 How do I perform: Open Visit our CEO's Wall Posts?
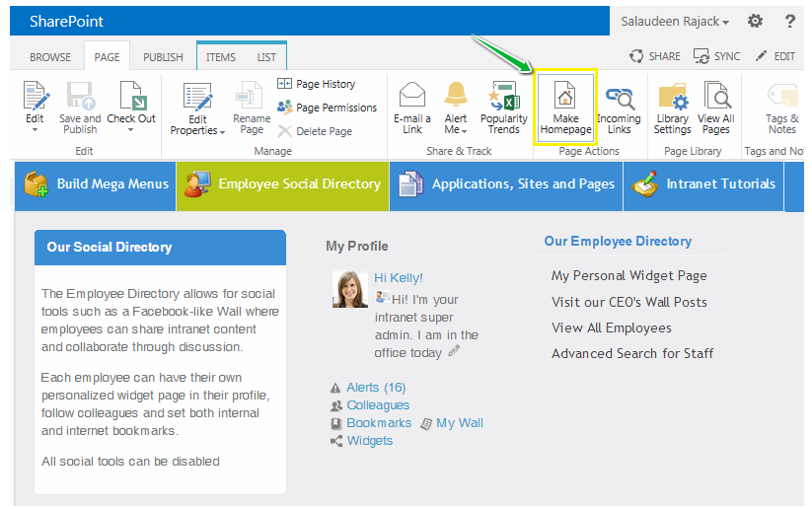click(x=629, y=302)
